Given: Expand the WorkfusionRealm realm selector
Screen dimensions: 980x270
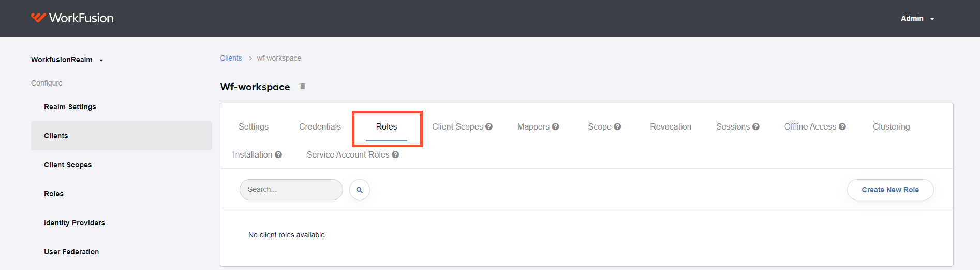Looking at the screenshot, I should coord(67,60).
